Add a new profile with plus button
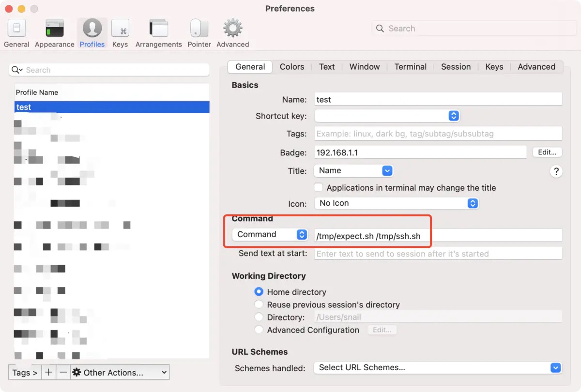This screenshot has height=392, width=581. tap(48, 372)
